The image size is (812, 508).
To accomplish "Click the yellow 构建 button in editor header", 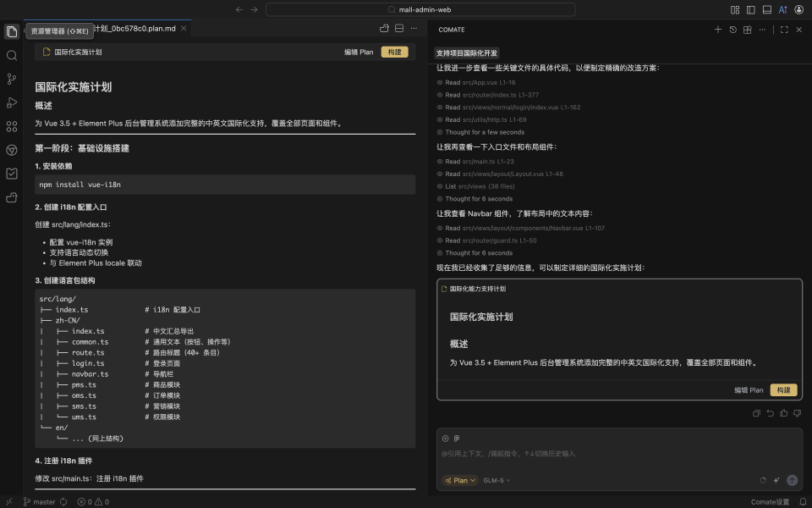I will pos(395,52).
